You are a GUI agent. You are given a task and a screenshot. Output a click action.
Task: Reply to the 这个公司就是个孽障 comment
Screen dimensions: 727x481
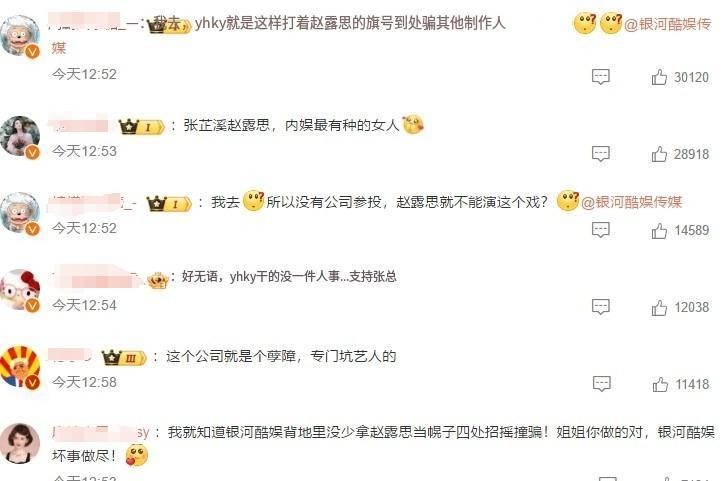601,384
